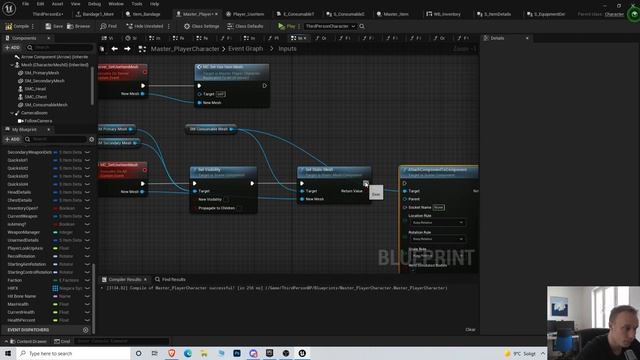Open the File menu

pos(25,4)
